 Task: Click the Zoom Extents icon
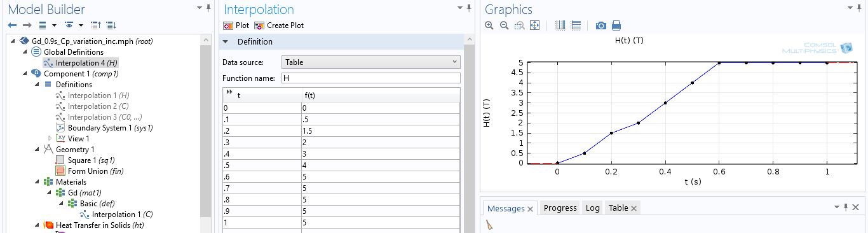534,25
